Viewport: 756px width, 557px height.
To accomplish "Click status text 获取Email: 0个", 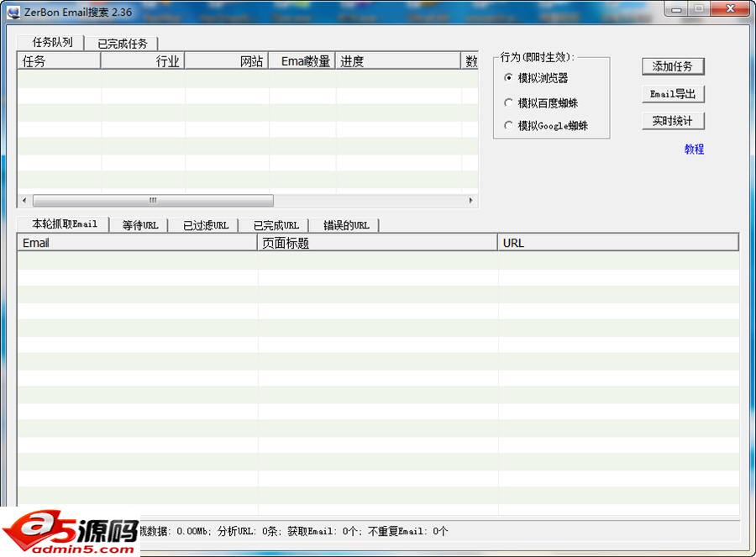I will click(322, 532).
